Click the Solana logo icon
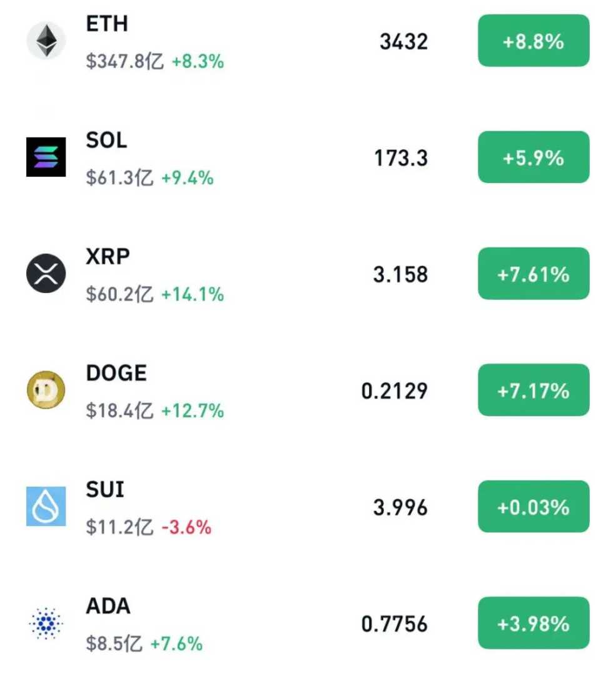This screenshot has height=675, width=616. [46, 157]
